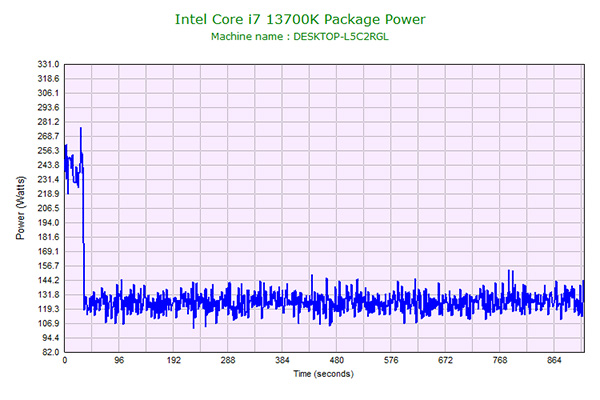Click the 268.7 y-axis value
The height and width of the screenshot is (400, 600).
click(x=48, y=136)
